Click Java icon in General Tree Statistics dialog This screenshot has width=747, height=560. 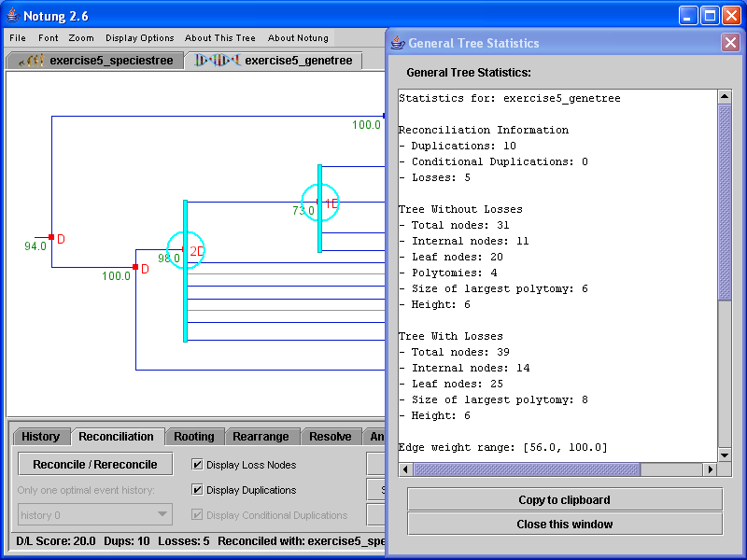(398, 43)
